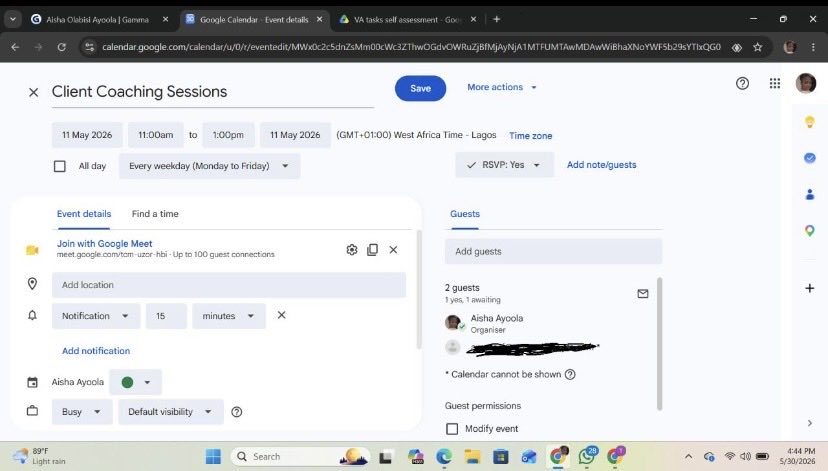Image resolution: width=828 pixels, height=471 pixels.
Task: Enable Modify event guest permission
Action: click(452, 429)
